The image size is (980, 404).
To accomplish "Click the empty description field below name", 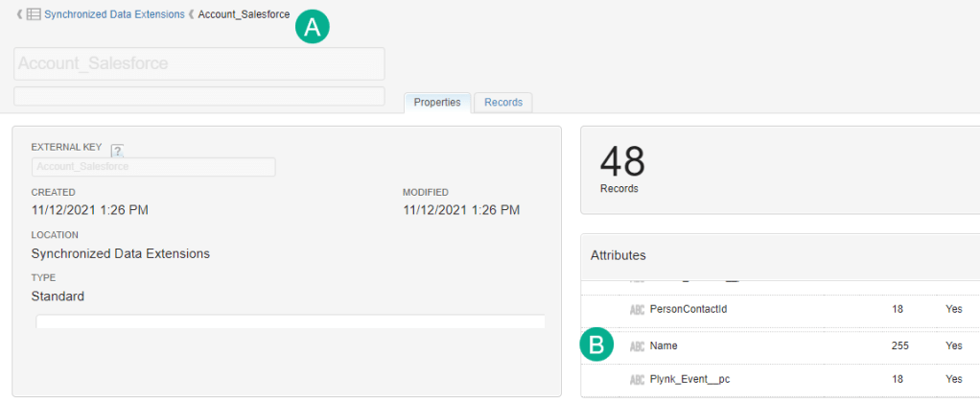I will [x=198, y=96].
